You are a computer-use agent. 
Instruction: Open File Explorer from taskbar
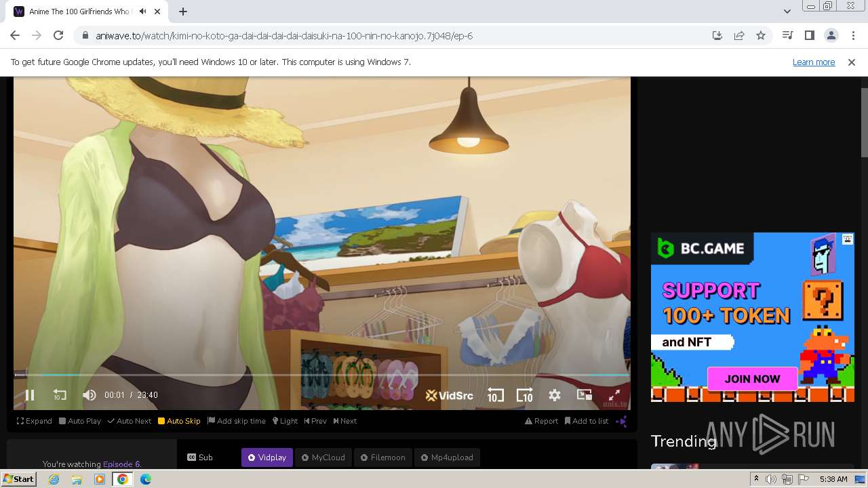(x=77, y=479)
